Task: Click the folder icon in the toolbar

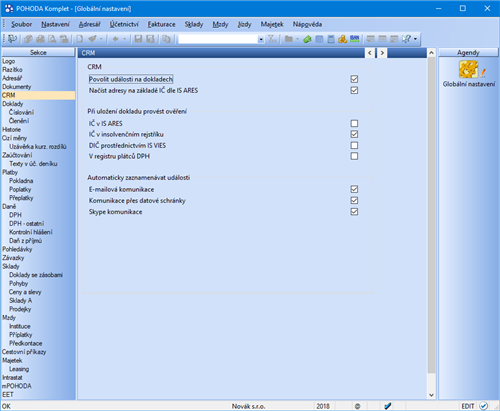Action: [289, 39]
